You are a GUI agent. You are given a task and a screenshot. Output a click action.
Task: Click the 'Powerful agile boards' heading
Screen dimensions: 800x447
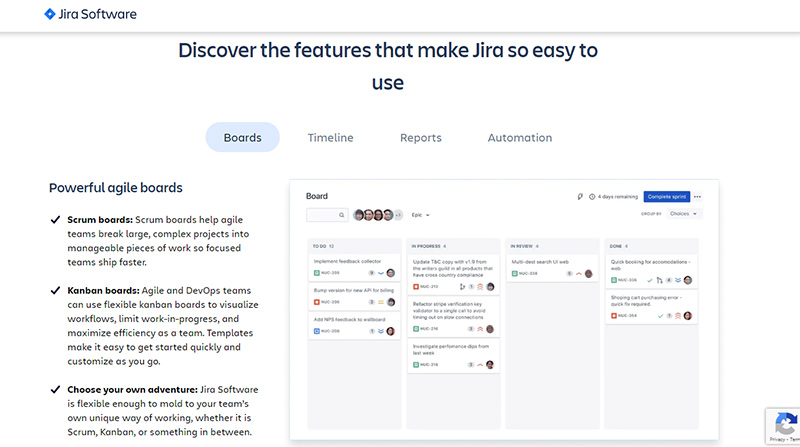pyautogui.click(x=116, y=187)
